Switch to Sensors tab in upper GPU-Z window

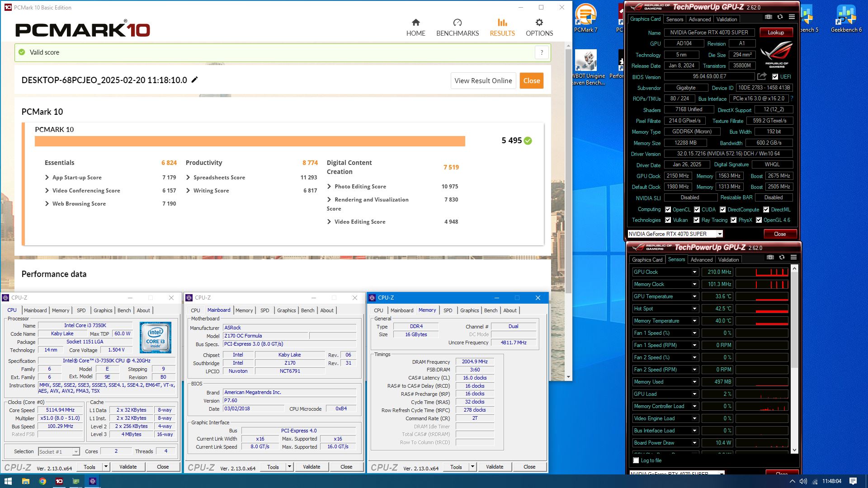click(x=675, y=19)
